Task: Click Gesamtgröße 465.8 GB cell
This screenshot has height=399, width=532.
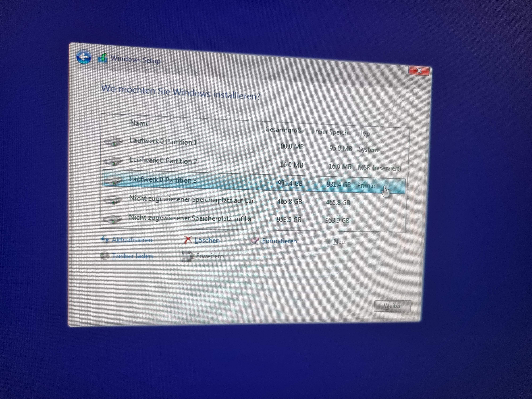Action: click(290, 201)
